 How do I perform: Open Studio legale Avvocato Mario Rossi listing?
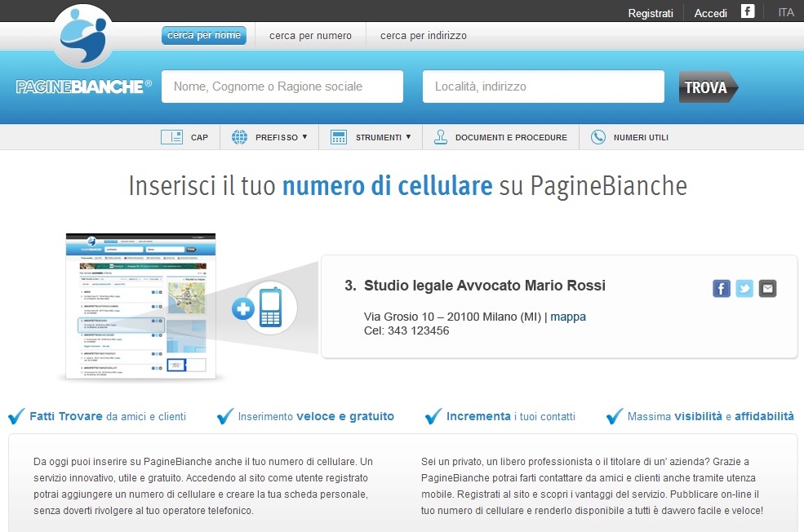click(x=485, y=286)
